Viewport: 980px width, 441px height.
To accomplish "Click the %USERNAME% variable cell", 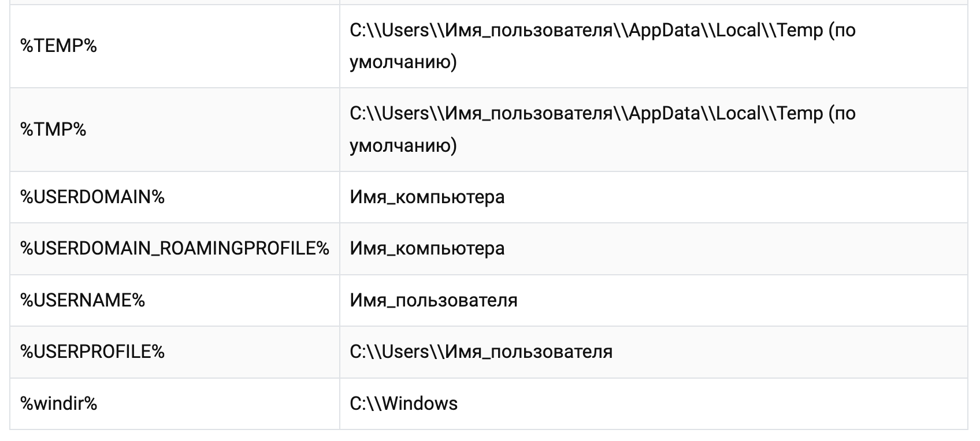I will [83, 300].
